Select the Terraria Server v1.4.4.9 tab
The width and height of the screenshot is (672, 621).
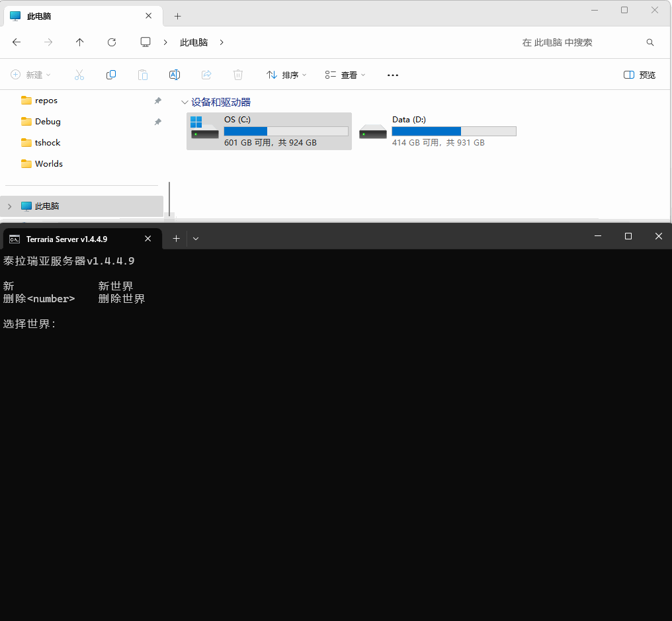point(82,239)
